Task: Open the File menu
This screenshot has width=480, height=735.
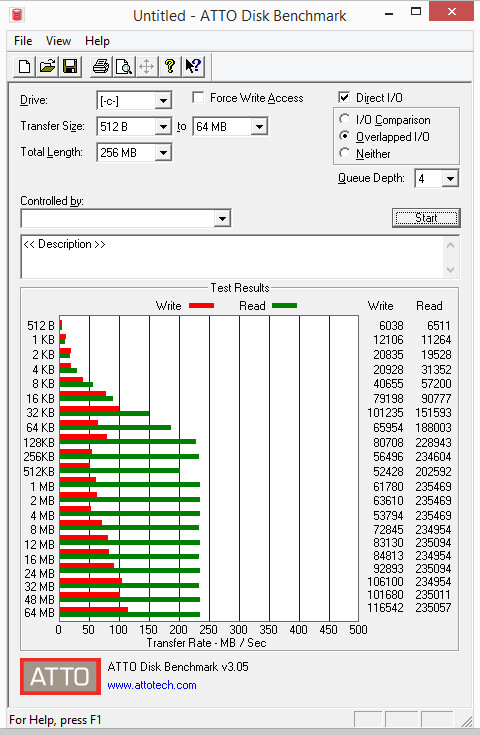Action: tap(23, 41)
